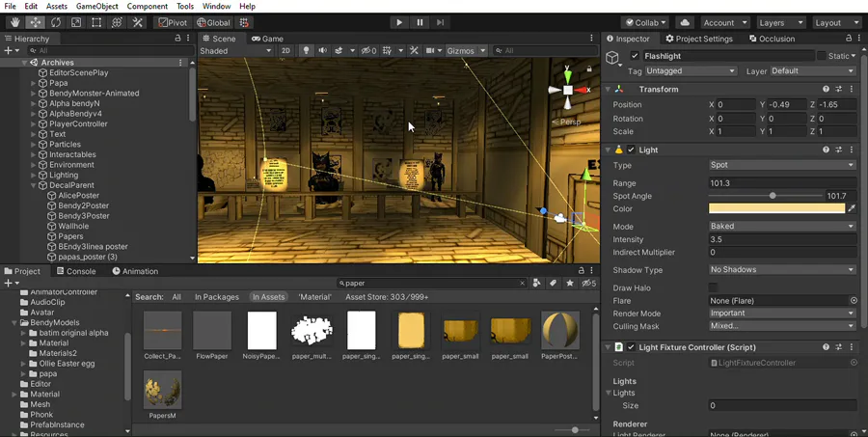Screen dimensions: 868x437
Task: Toggle Pivot handle position
Action: click(173, 23)
